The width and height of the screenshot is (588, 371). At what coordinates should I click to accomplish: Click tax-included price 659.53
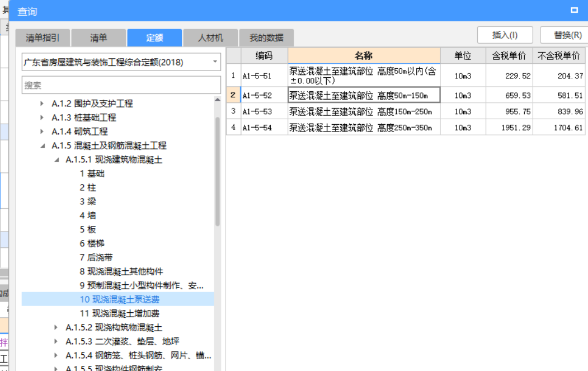(x=509, y=95)
